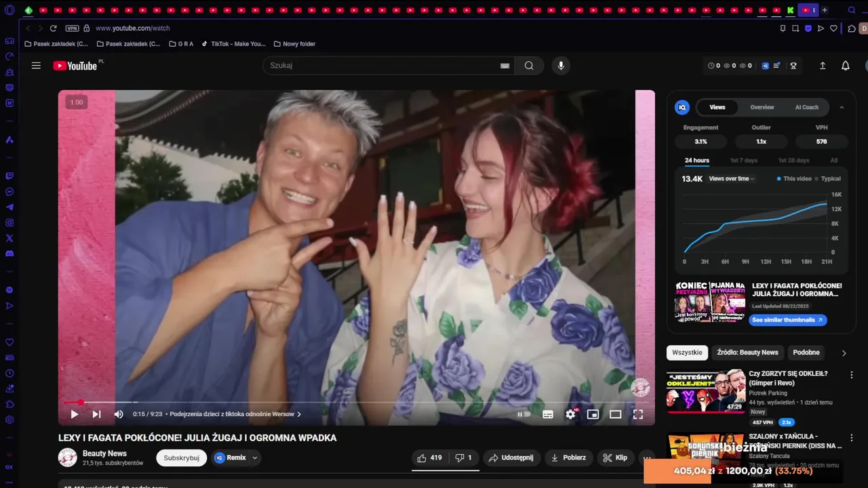The image size is (868, 488).
Task: Toggle autoplay switch in the player
Action: coord(524,414)
